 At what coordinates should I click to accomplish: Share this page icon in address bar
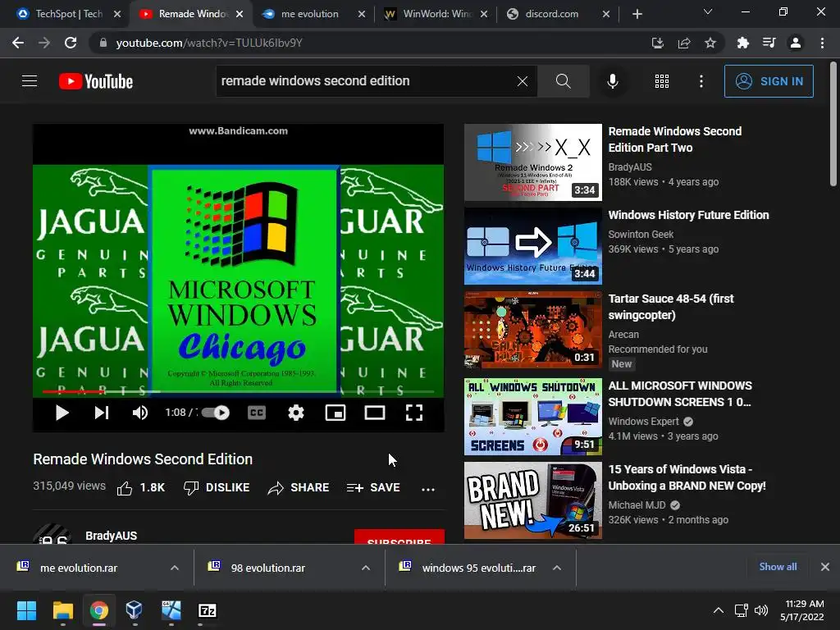[x=683, y=43]
